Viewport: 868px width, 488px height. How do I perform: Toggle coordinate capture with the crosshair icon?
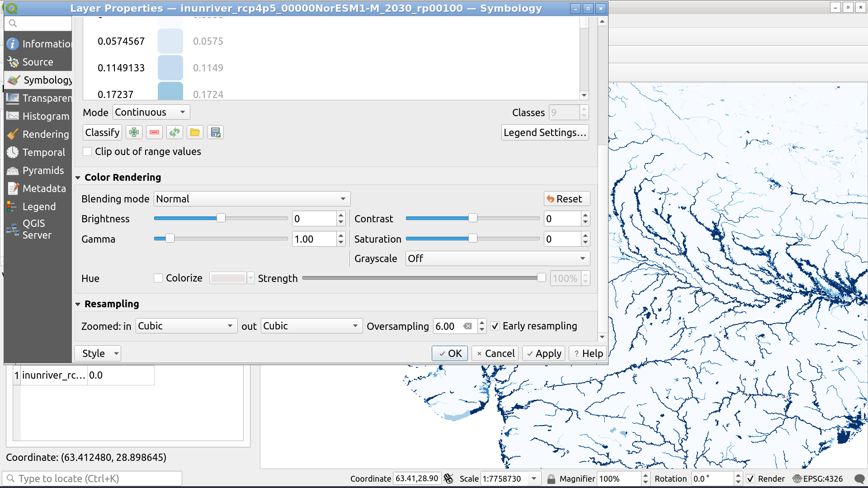pos(448,478)
